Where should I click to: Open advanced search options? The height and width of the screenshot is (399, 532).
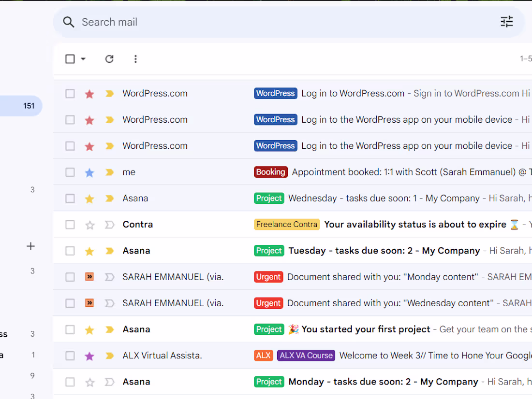(506, 22)
